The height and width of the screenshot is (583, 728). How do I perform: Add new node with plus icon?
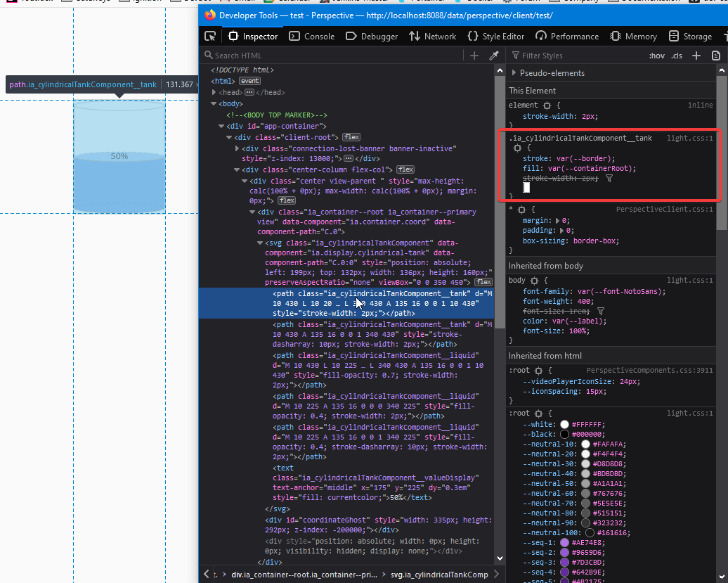point(474,56)
